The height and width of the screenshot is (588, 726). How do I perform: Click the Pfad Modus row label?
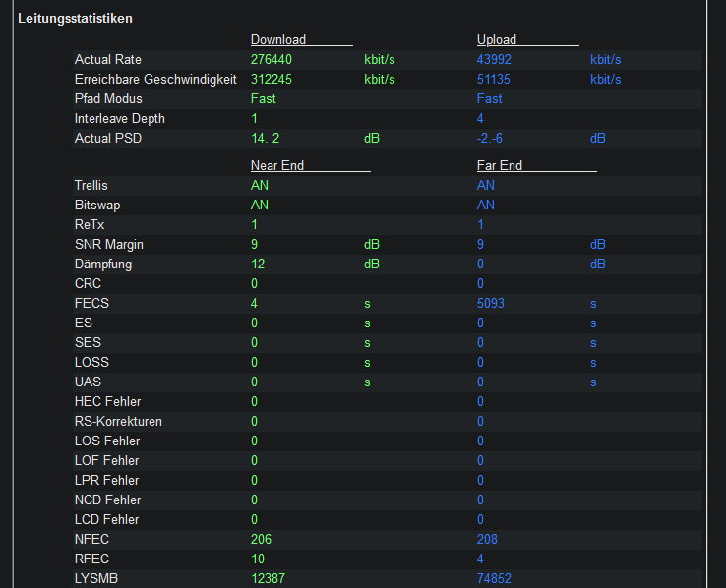[108, 99]
